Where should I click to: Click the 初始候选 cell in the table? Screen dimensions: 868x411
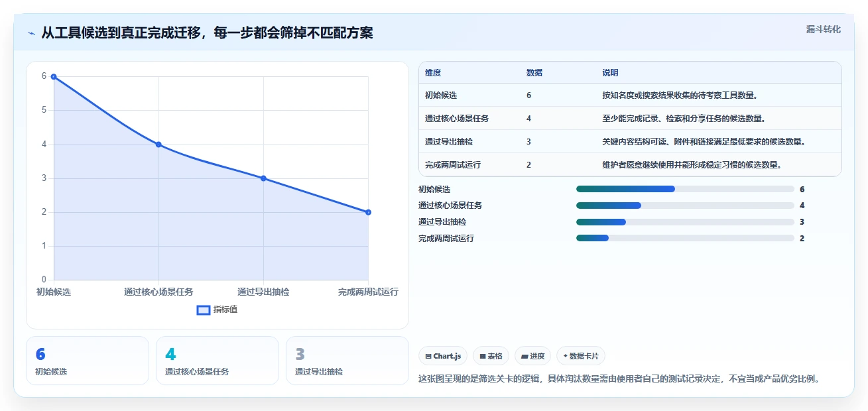click(x=440, y=95)
